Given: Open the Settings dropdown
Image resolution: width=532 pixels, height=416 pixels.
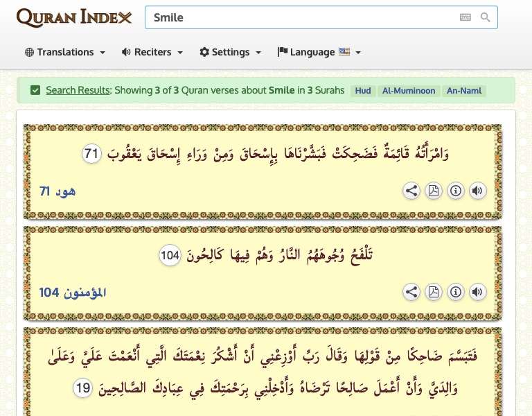Looking at the screenshot, I should pyautogui.click(x=230, y=52).
